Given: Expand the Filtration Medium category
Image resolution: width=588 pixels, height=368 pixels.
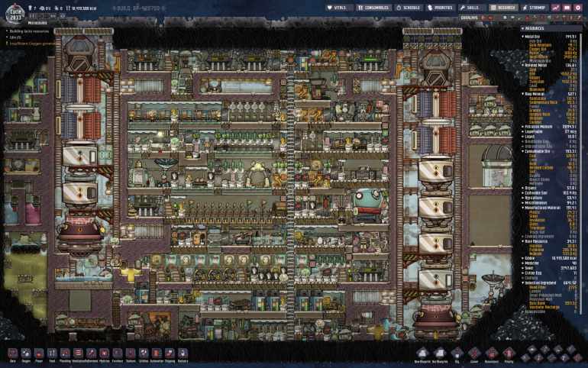Looking at the screenshot, I should coord(550,127).
